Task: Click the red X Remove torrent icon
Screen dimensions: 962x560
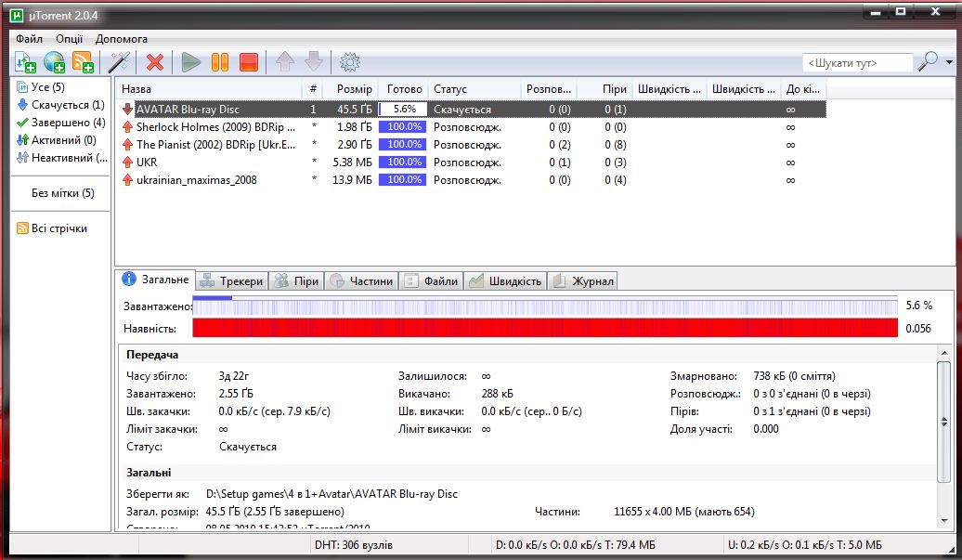Action: (154, 62)
